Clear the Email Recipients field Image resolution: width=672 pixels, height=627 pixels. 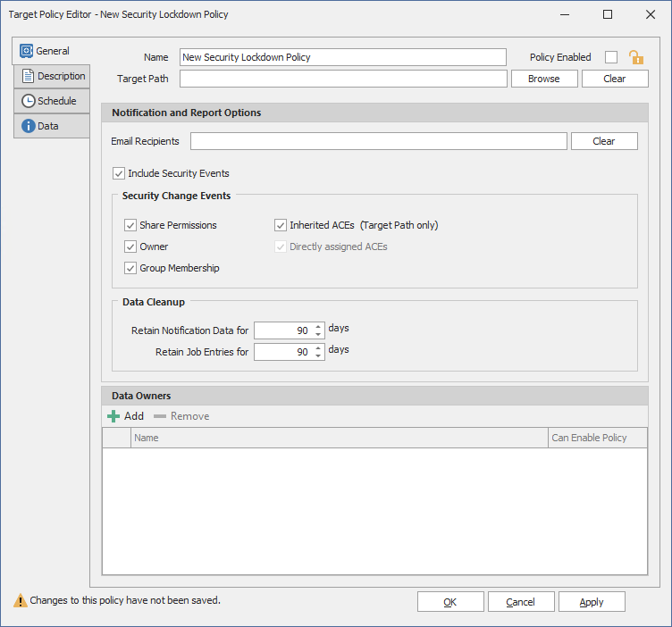point(603,141)
